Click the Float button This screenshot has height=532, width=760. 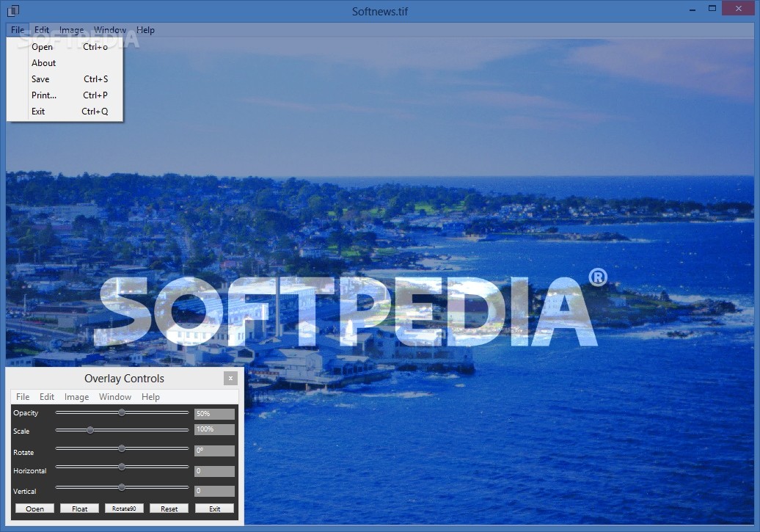click(79, 509)
